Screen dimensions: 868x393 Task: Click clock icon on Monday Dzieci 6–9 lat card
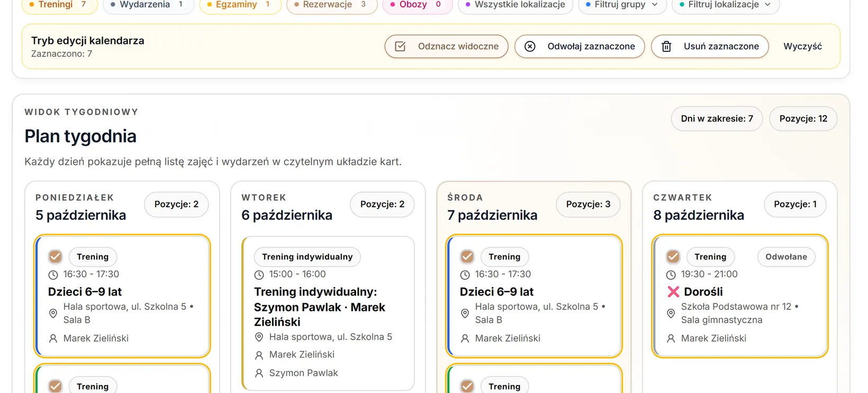coord(53,275)
